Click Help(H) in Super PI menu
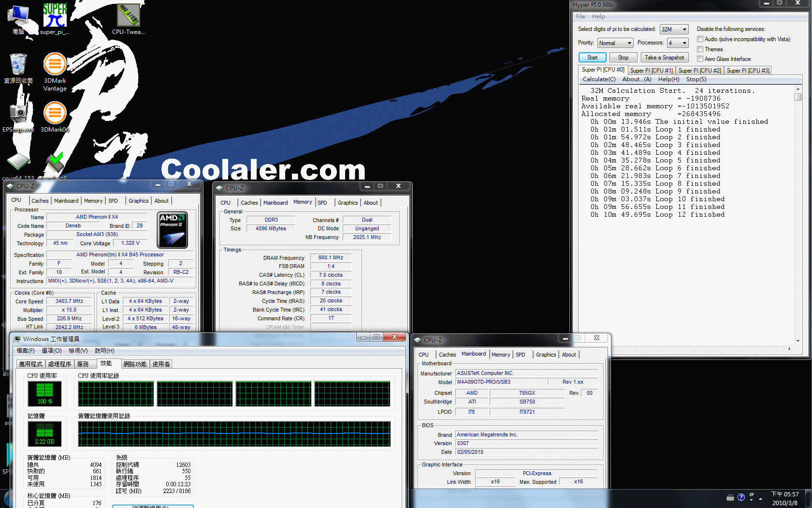812x508 pixels. pos(668,79)
